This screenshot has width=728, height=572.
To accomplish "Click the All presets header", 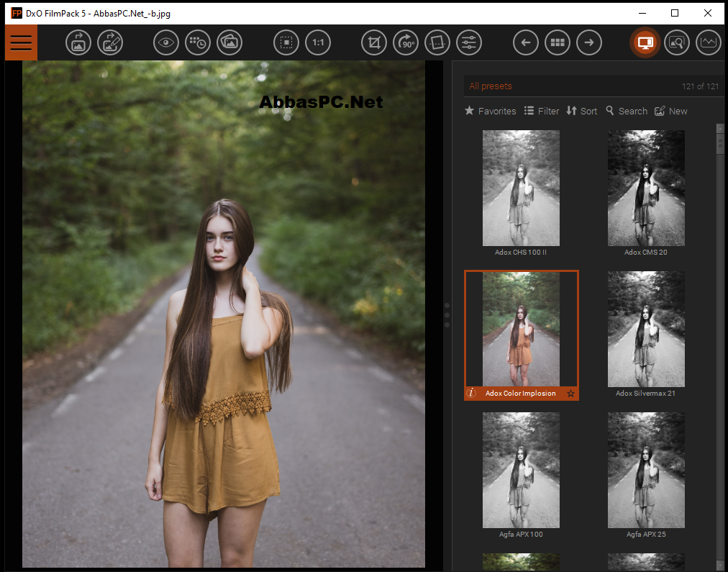I will coord(491,86).
